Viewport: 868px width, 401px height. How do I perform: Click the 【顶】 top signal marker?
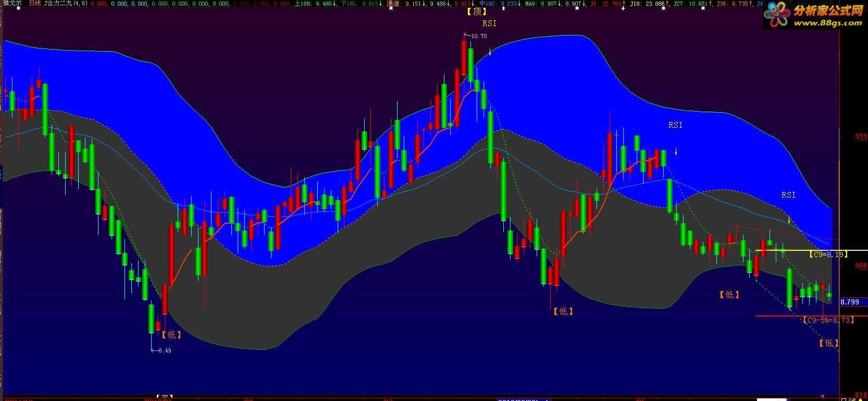(476, 11)
